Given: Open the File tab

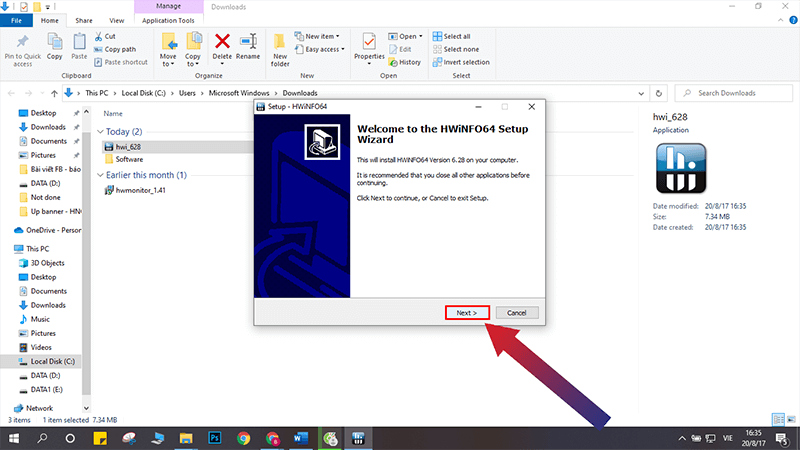Looking at the screenshot, I should click(16, 20).
